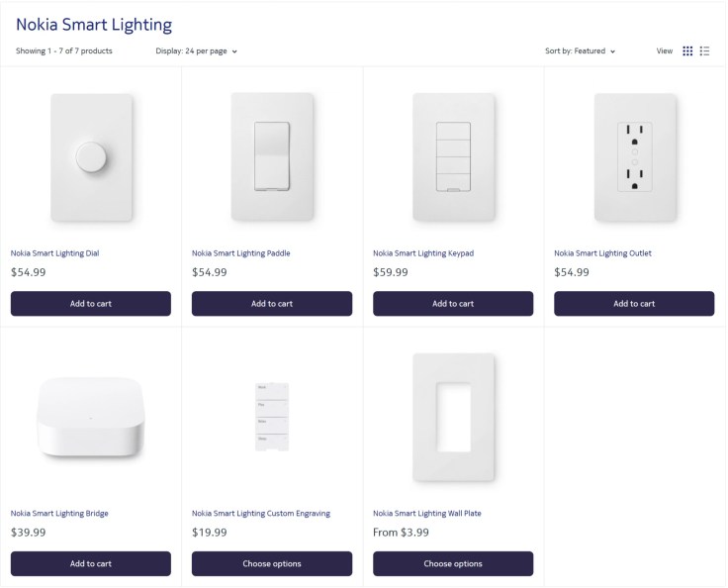Image resolution: width=728 pixels, height=588 pixels.
Task: Expand the Display 24 per page dropdown
Action: [197, 50]
